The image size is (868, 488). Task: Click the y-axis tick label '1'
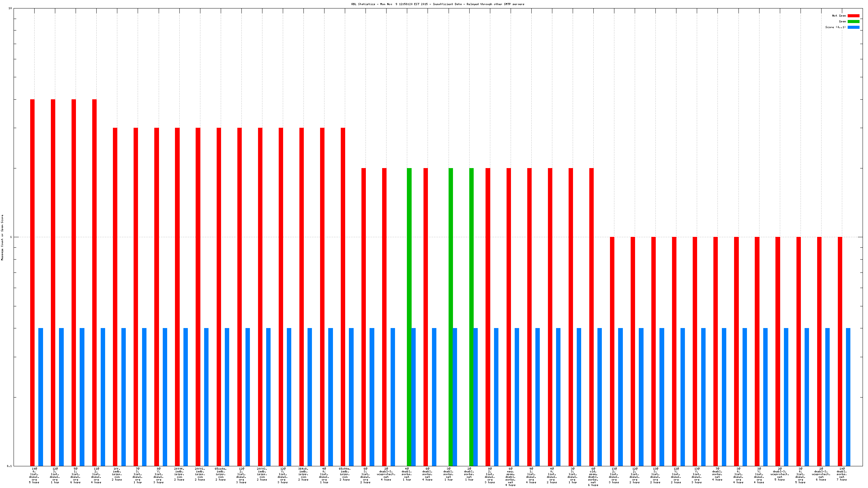click(11, 237)
